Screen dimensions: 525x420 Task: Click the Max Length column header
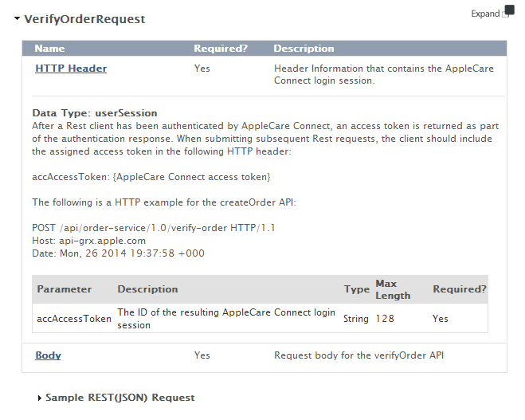[x=393, y=289]
